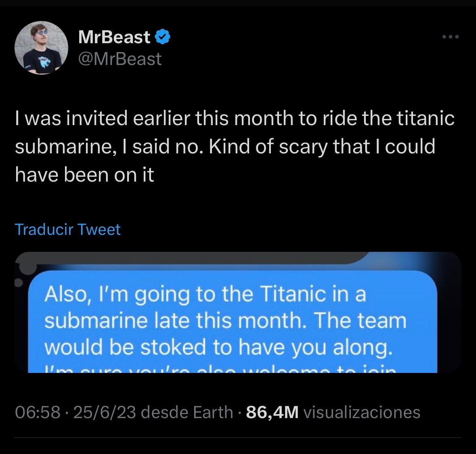Click the Traducir Tweet link
Viewport: 476px width, 454px height.
coord(67,229)
